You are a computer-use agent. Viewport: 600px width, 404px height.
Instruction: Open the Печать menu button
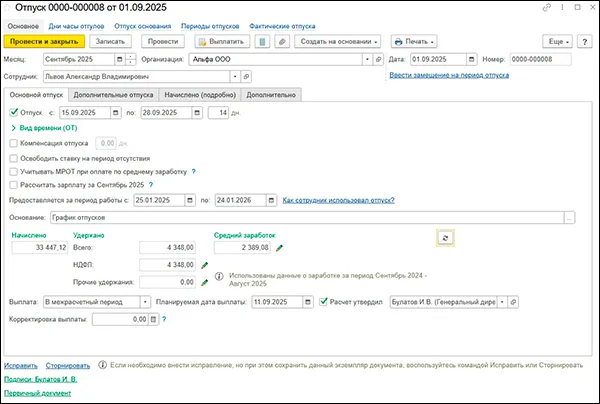tap(423, 42)
